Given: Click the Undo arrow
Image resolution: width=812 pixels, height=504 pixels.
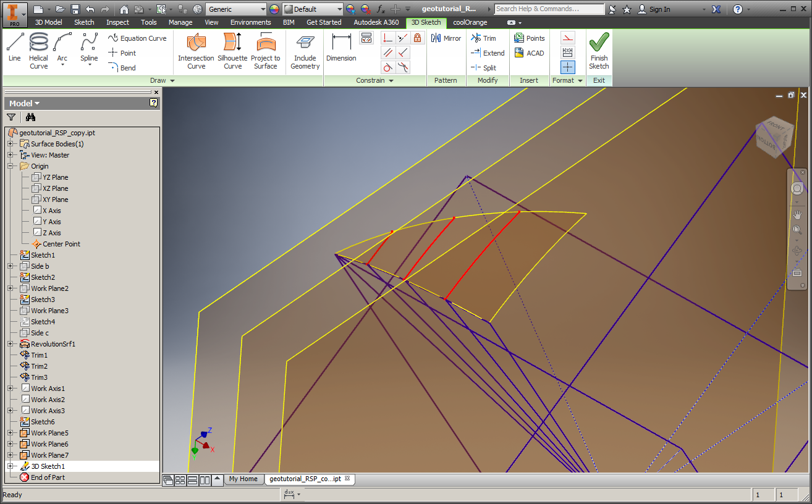Looking at the screenshot, I should click(x=90, y=9).
